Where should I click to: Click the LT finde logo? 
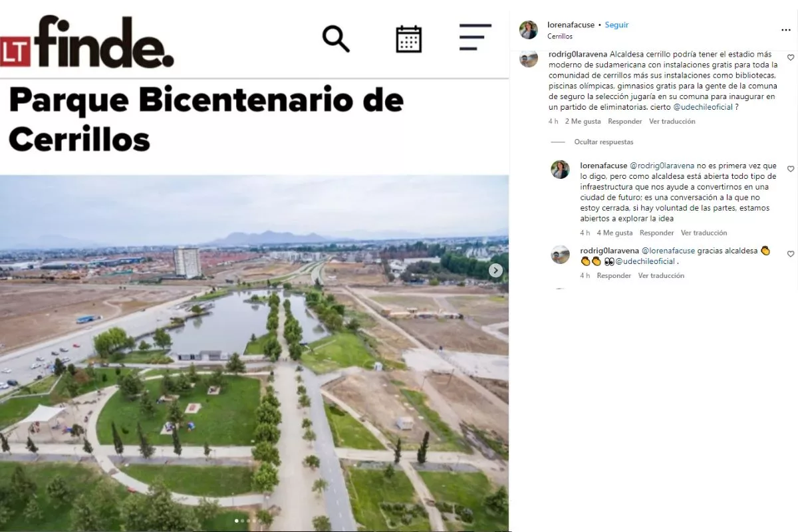tap(86, 42)
